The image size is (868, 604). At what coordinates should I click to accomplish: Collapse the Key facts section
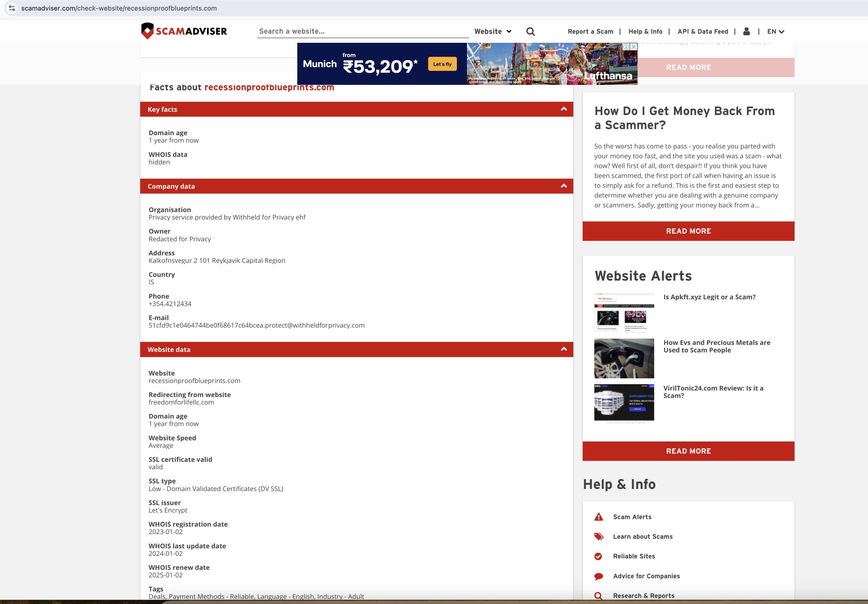click(564, 109)
